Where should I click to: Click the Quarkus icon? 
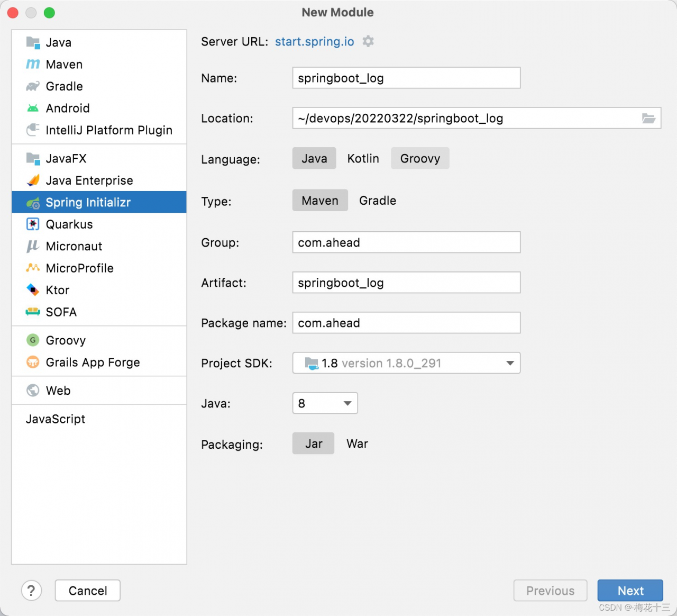(33, 224)
